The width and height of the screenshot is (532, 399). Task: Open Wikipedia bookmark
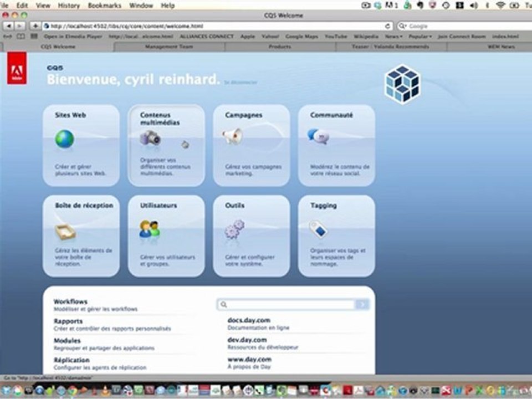tap(366, 37)
